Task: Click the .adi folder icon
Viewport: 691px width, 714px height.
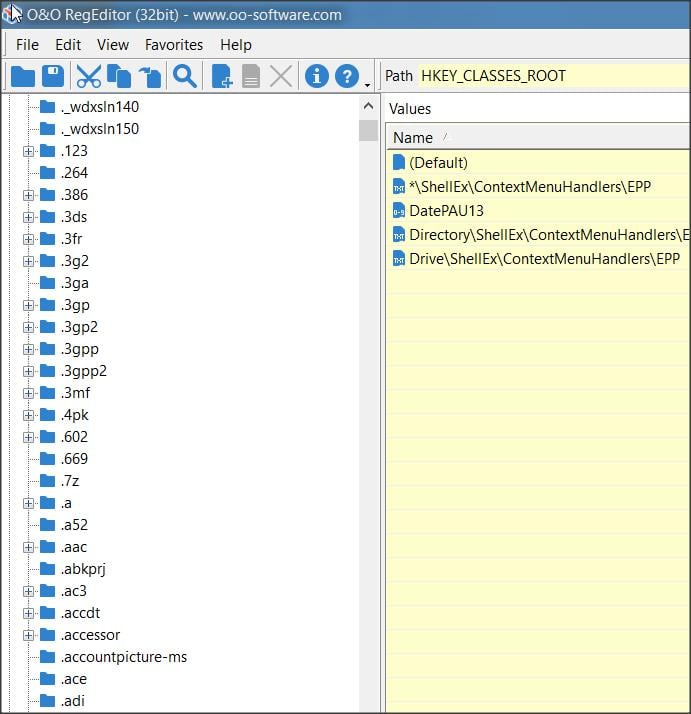Action: click(x=47, y=700)
